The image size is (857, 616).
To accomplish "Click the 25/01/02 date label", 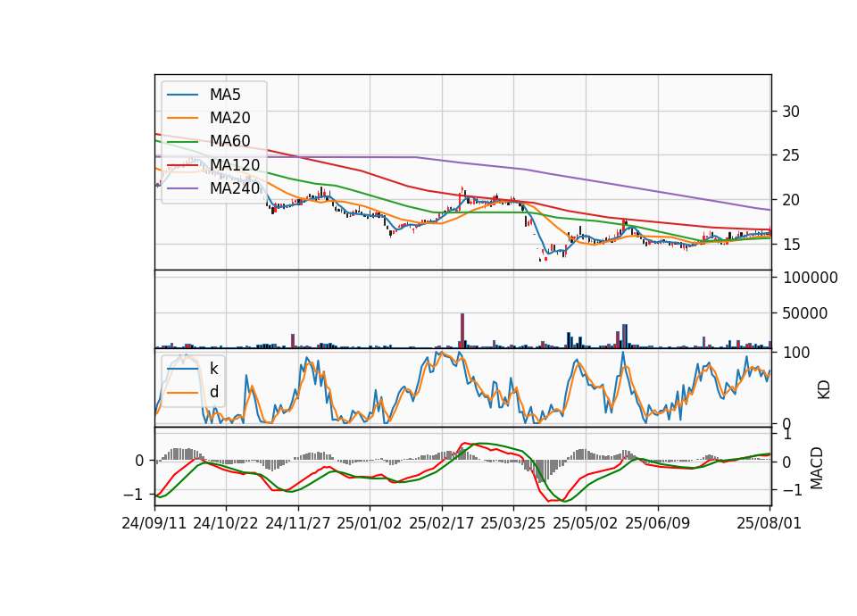I will pos(370,523).
